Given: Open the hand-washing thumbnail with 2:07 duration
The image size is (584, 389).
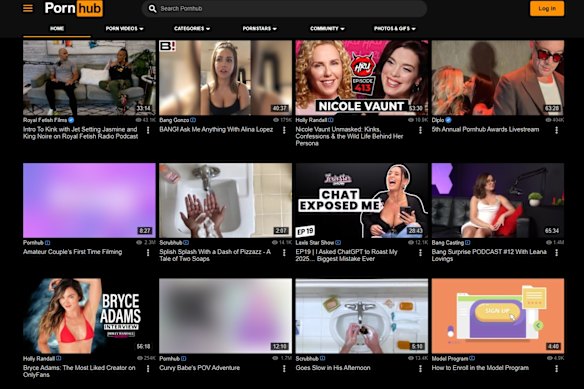Looking at the screenshot, I should pos(225,200).
